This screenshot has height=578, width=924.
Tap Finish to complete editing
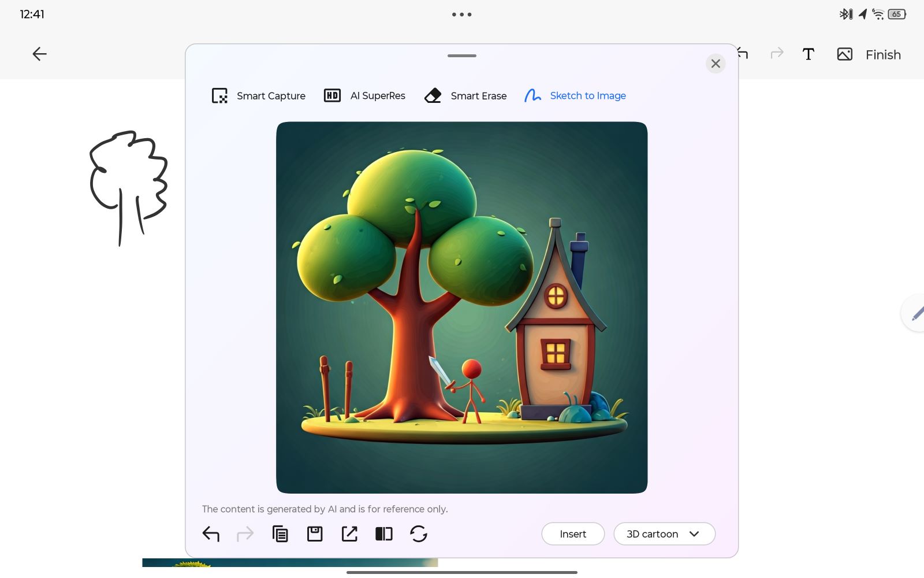tap(883, 55)
